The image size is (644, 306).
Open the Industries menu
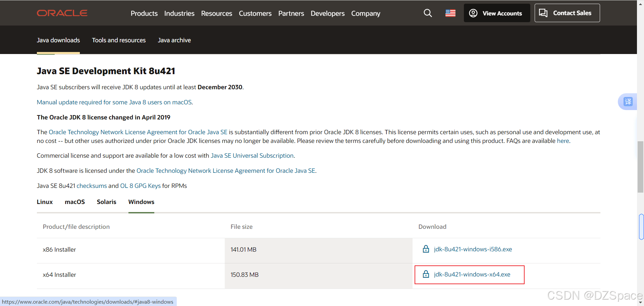179,13
